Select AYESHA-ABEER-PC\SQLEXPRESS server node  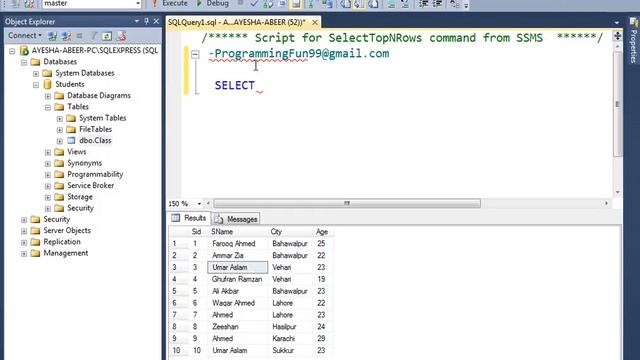tap(95, 51)
